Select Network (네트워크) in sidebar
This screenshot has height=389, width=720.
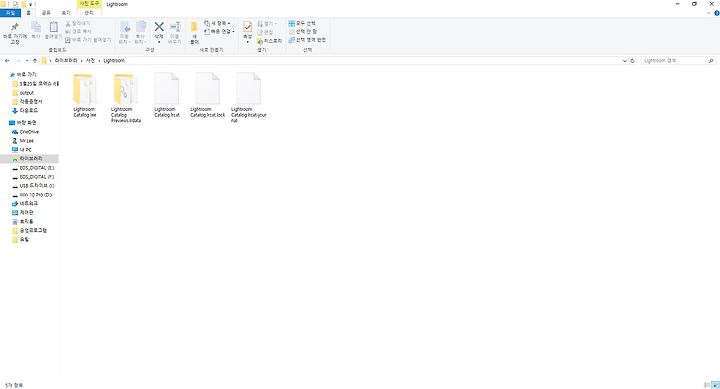tap(25, 203)
